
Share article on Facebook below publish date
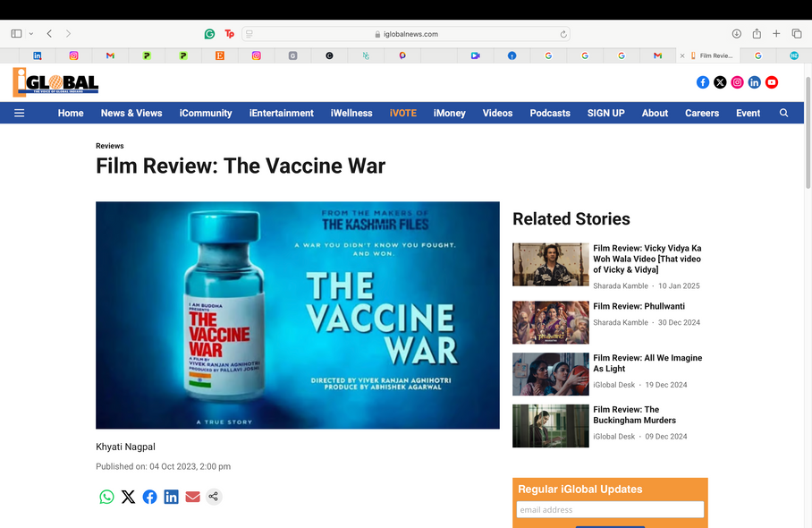click(149, 497)
